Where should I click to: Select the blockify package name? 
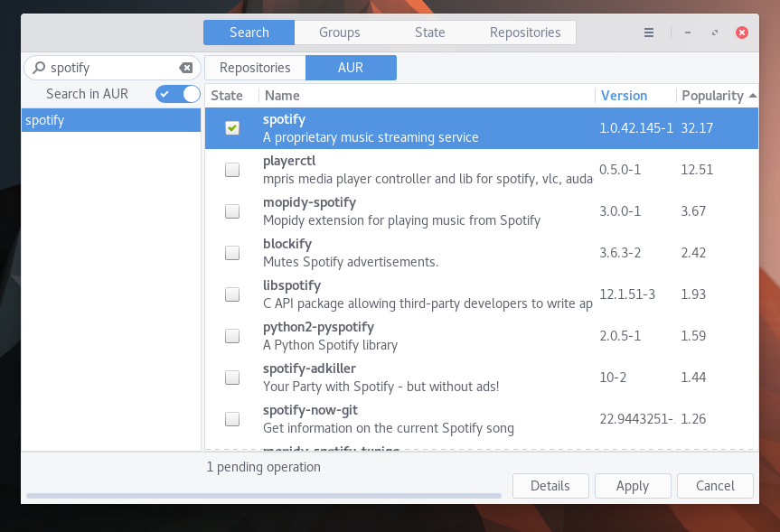coord(287,244)
